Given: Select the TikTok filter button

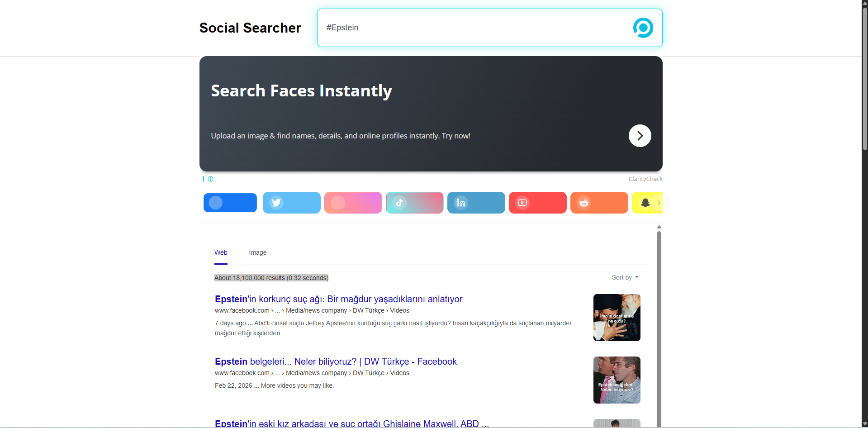Looking at the screenshot, I should (x=415, y=203).
